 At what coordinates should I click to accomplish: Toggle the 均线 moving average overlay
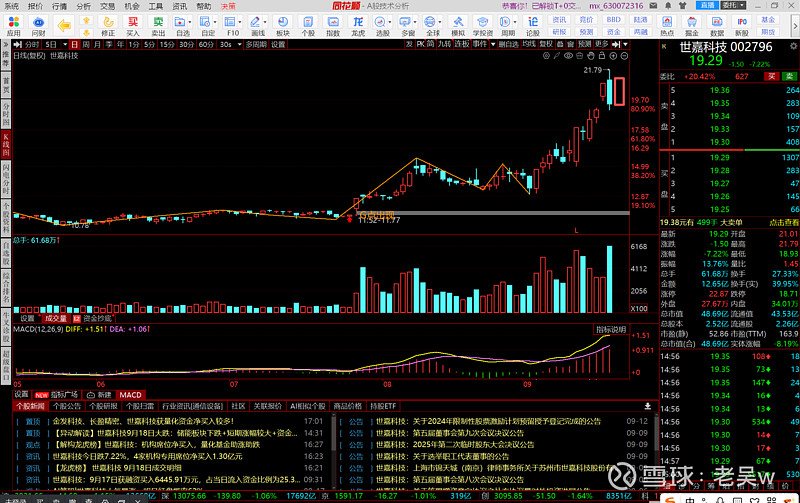click(529, 44)
